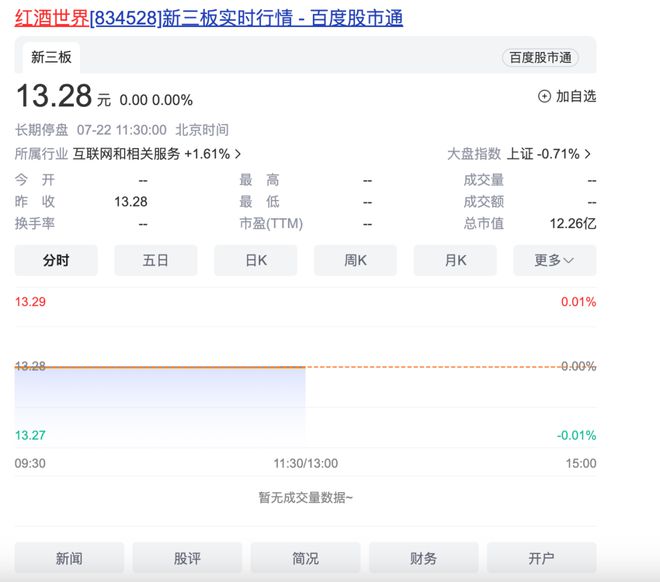This screenshot has height=582, width=660.
Task: Click the 11:30/13:00 time axis label
Action: point(306,464)
